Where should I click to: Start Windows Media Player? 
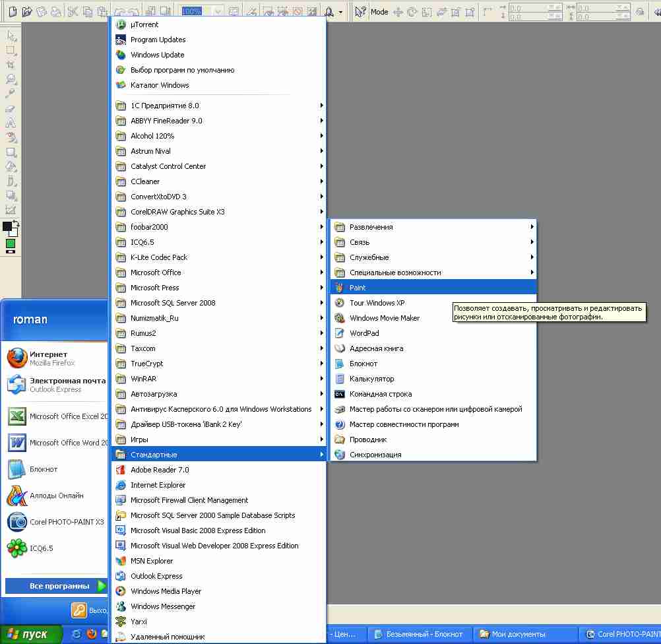(218, 591)
